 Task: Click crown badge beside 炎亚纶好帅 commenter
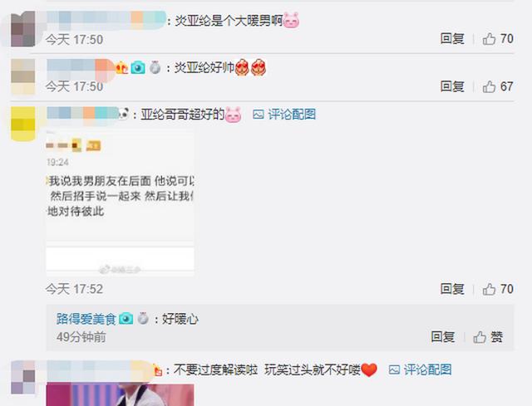pyautogui.click(x=122, y=68)
